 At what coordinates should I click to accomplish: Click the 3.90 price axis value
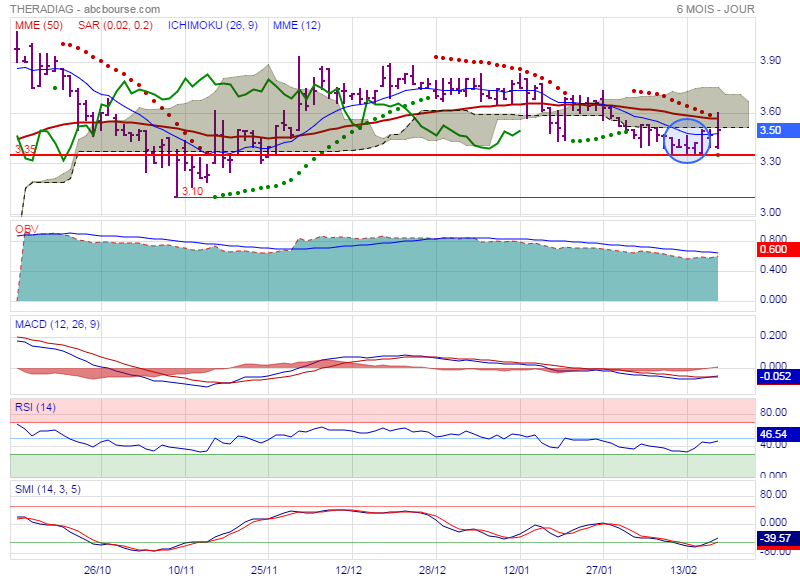(x=770, y=60)
